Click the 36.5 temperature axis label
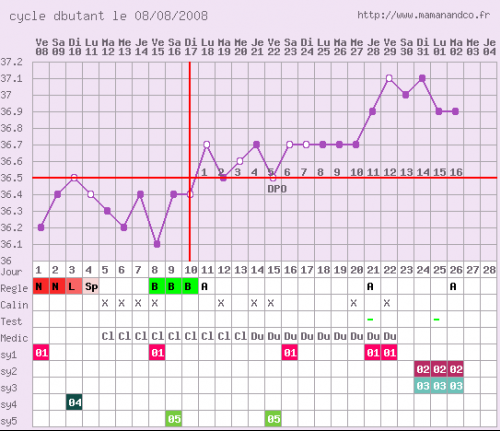 coord(11,178)
